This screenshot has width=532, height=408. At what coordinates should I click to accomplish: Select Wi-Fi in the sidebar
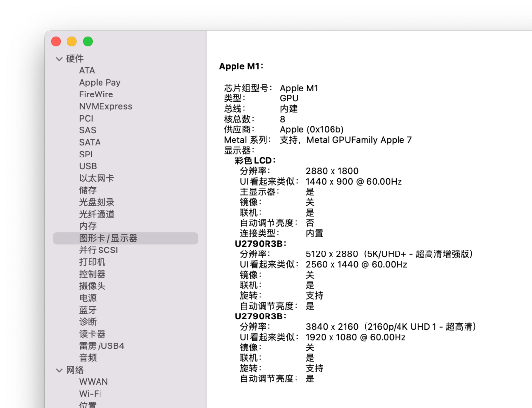(90, 394)
